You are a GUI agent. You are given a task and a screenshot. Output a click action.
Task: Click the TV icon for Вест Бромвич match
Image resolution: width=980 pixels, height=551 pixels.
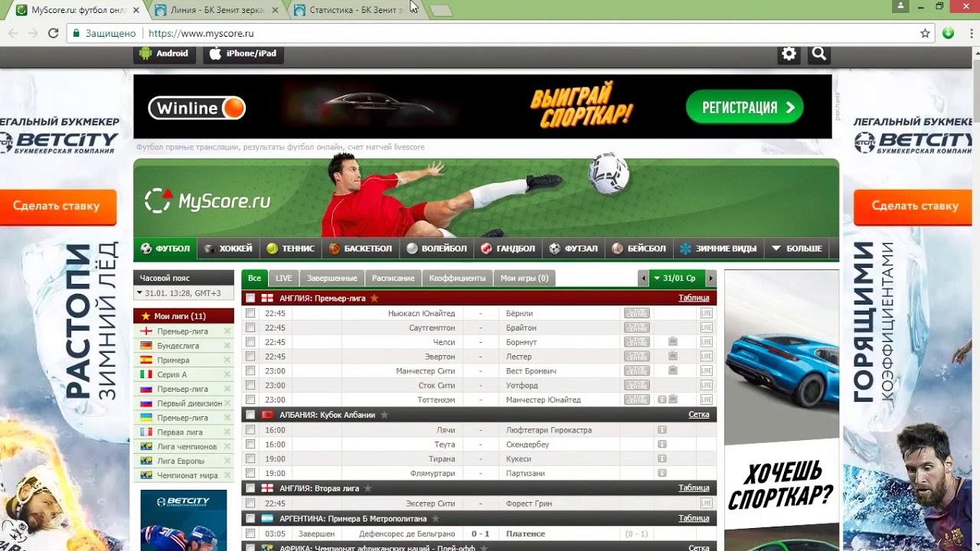point(673,371)
